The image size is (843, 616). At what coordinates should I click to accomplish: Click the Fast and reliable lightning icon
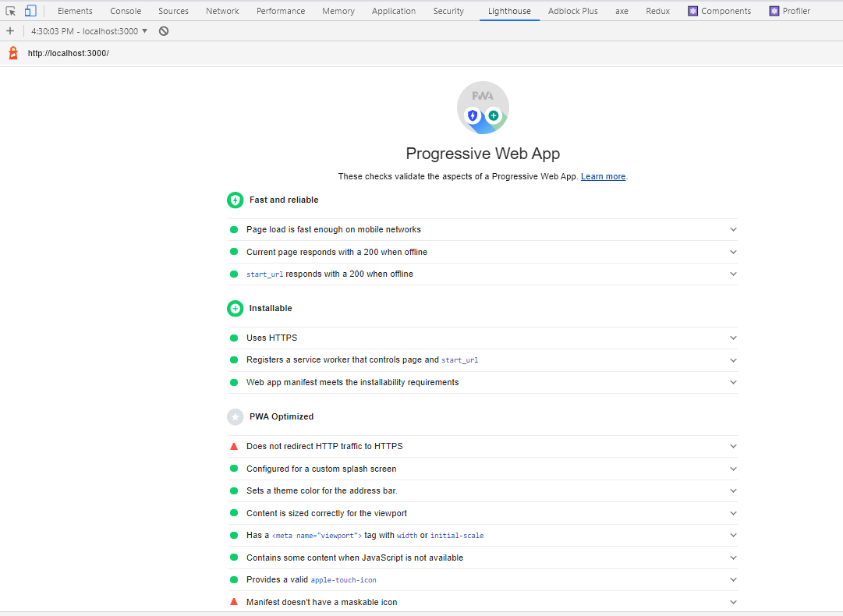[x=235, y=200]
